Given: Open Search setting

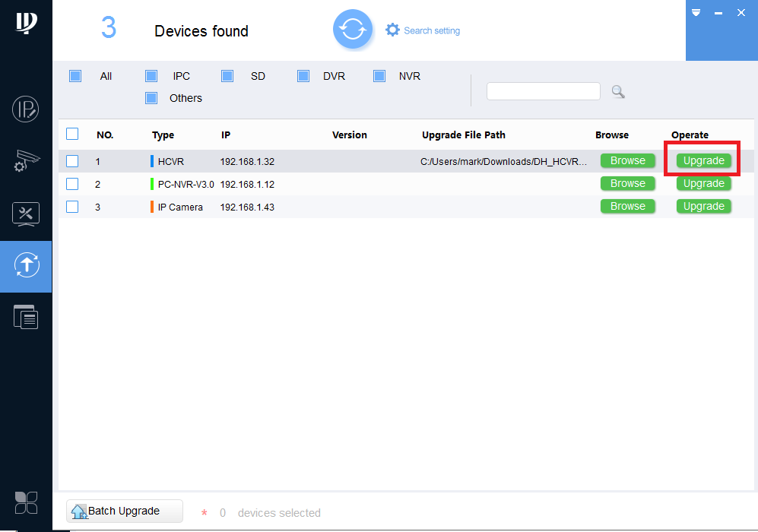Looking at the screenshot, I should 422,30.
